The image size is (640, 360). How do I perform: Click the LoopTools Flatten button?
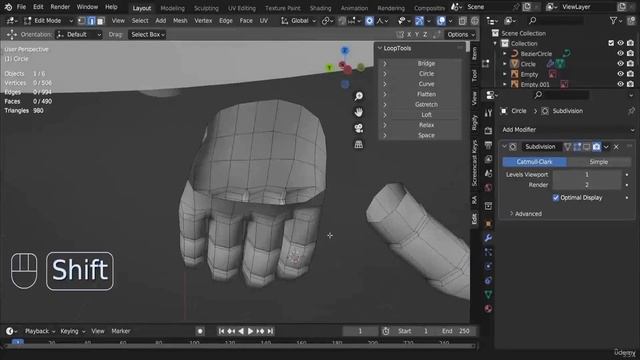pos(426,94)
